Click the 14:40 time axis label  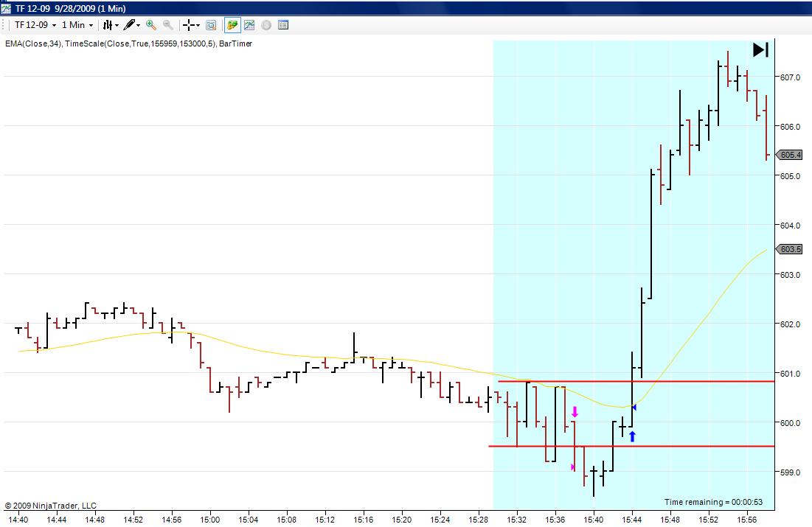(18, 519)
